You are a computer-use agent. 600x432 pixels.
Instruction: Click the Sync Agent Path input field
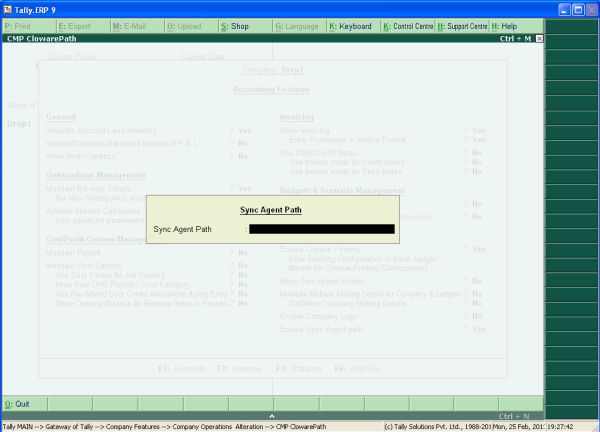coord(322,229)
